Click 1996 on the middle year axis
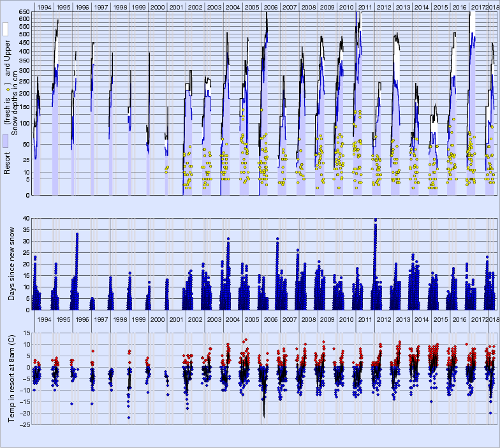 pos(82,319)
